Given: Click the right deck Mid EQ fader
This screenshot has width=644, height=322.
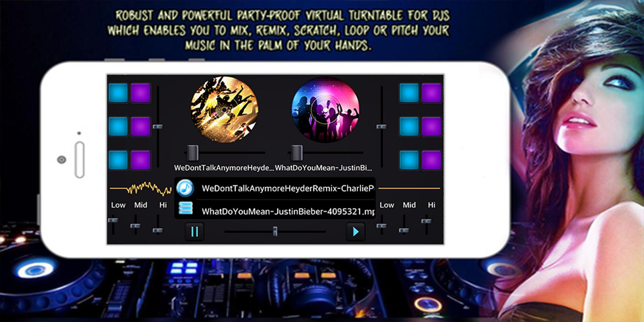Looking at the screenshot, I should (x=404, y=230).
